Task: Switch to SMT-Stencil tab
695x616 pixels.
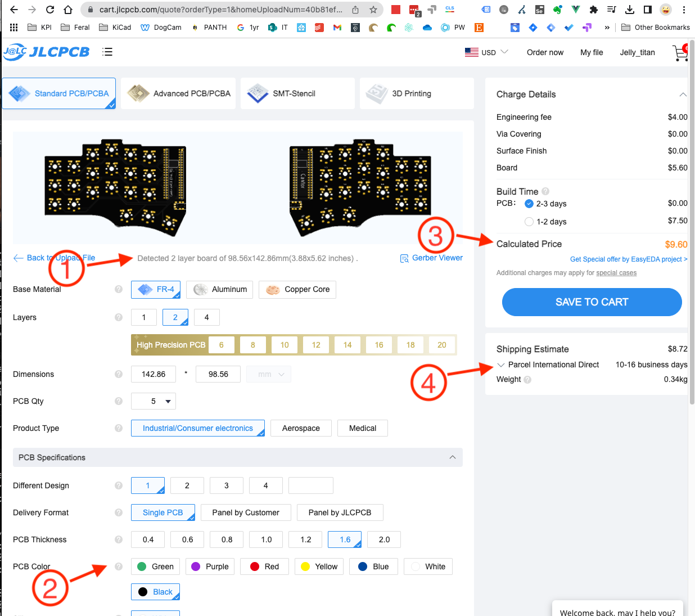Action: click(x=297, y=93)
